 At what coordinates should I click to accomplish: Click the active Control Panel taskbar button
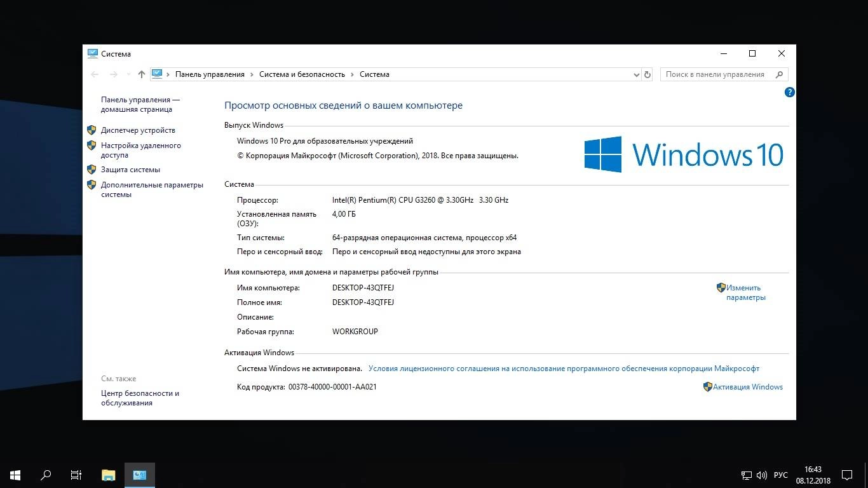[140, 475]
